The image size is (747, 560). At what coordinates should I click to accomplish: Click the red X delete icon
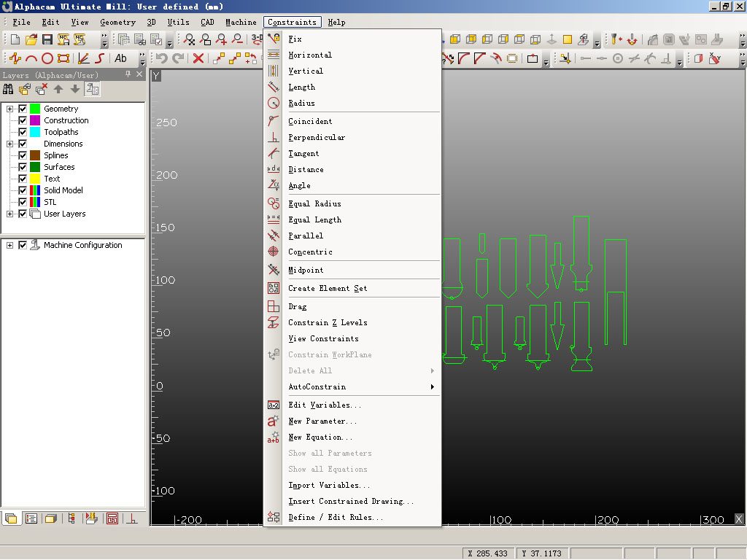pyautogui.click(x=198, y=58)
